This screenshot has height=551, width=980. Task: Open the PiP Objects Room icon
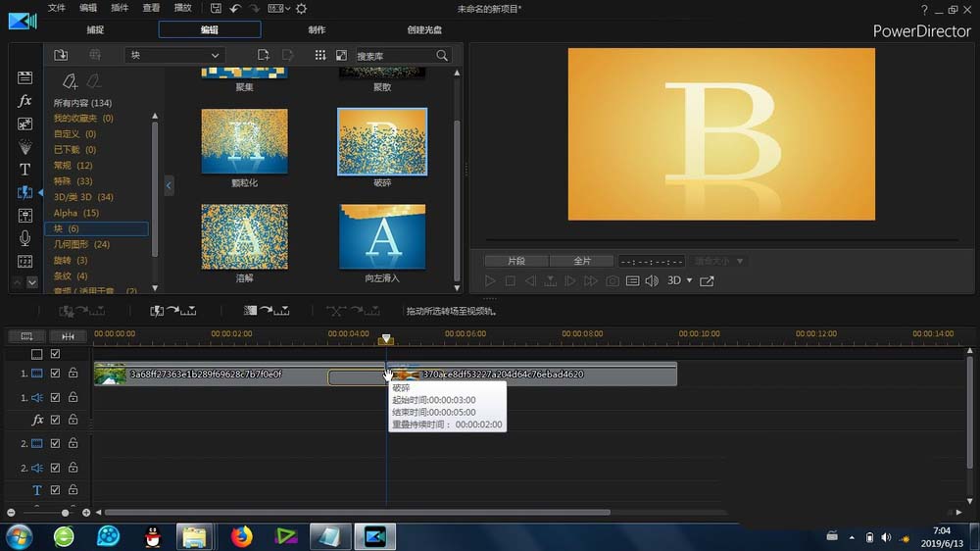25,124
